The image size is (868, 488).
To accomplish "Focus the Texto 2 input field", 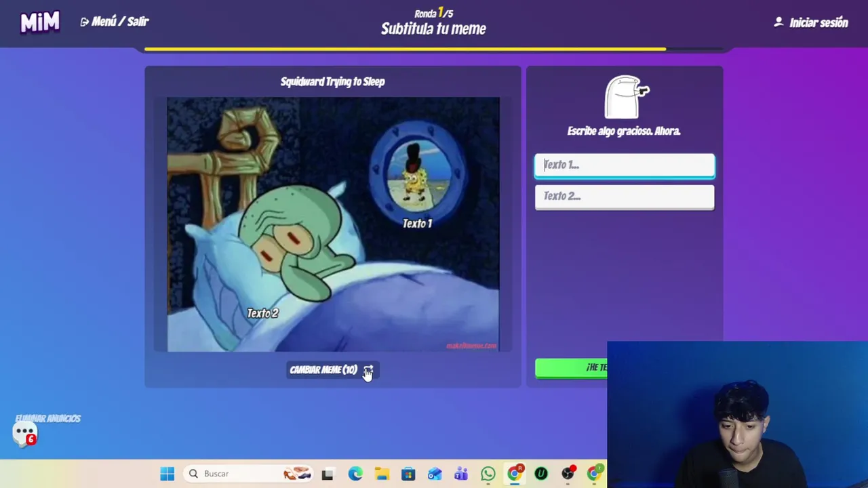I will [x=625, y=197].
